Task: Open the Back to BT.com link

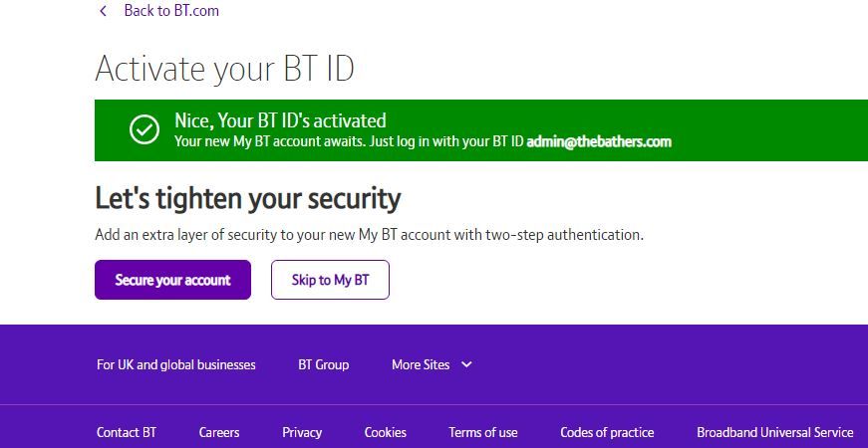Action: point(170,11)
